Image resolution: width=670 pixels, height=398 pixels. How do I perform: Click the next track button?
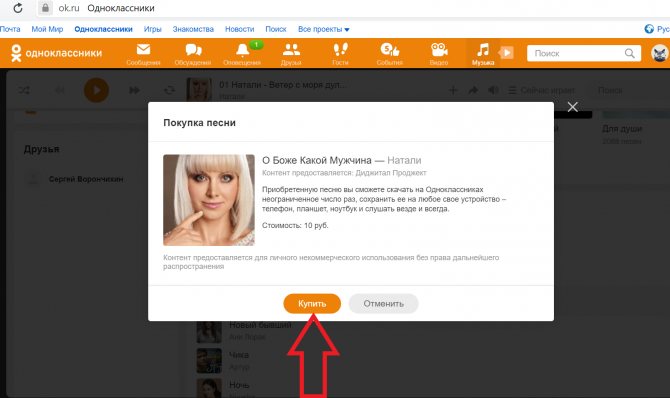tap(134, 90)
